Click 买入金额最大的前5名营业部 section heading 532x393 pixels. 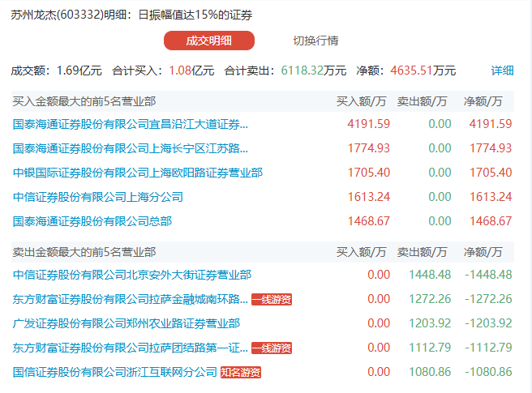point(84,101)
